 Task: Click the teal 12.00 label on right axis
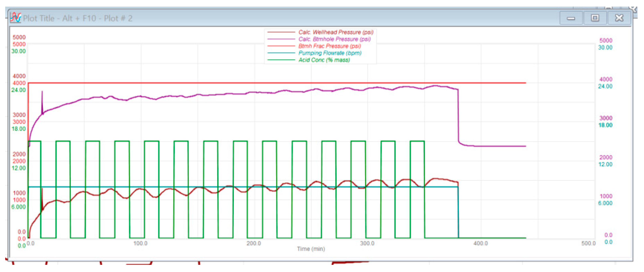click(x=605, y=164)
